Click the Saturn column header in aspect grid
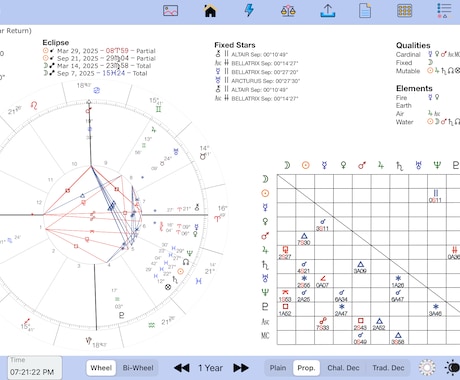Image resolution: width=460 pixels, height=380 pixels. tap(399, 165)
